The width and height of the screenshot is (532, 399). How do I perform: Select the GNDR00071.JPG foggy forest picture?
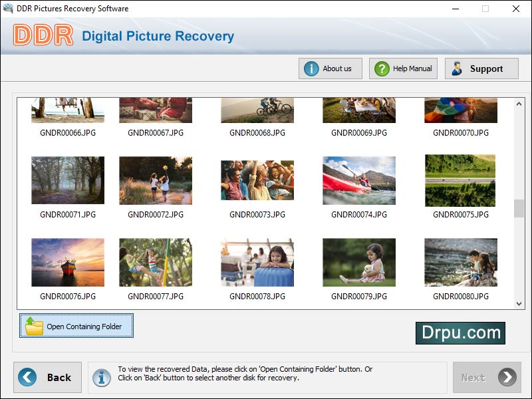point(67,180)
